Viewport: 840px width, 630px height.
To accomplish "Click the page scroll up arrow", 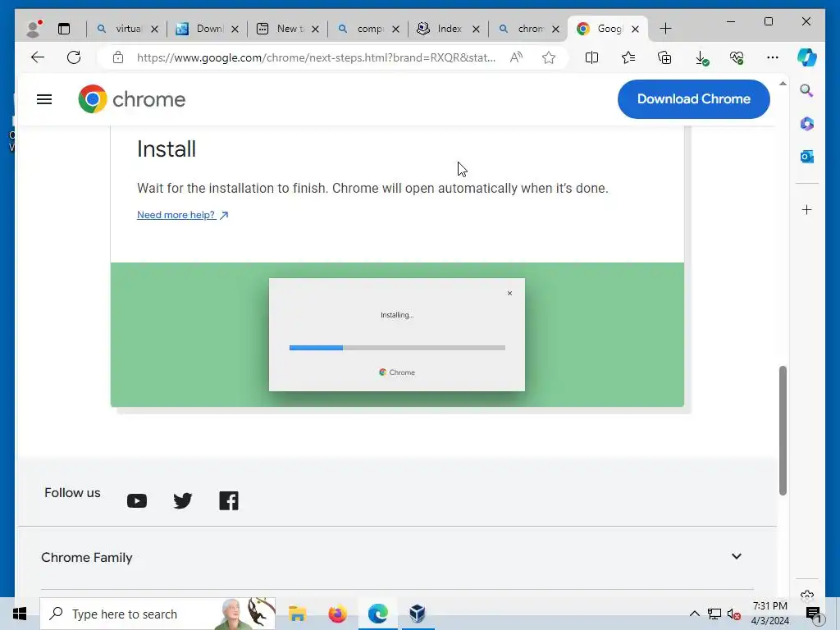I will (x=783, y=84).
